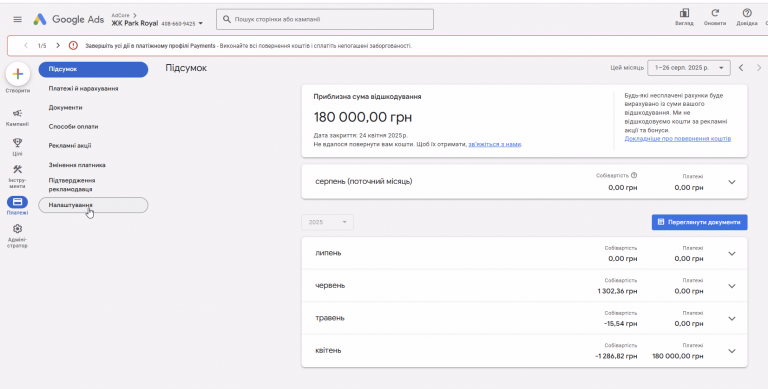Open the зв'яжіться з нами link
The image size is (768, 389).
pyautogui.click(x=495, y=144)
